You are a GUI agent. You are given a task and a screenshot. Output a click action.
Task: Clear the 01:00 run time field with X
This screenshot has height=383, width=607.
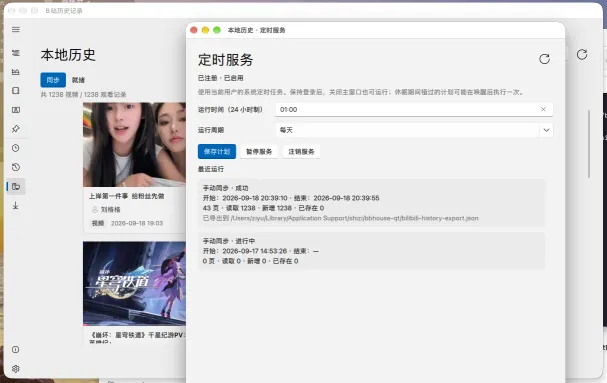point(543,110)
